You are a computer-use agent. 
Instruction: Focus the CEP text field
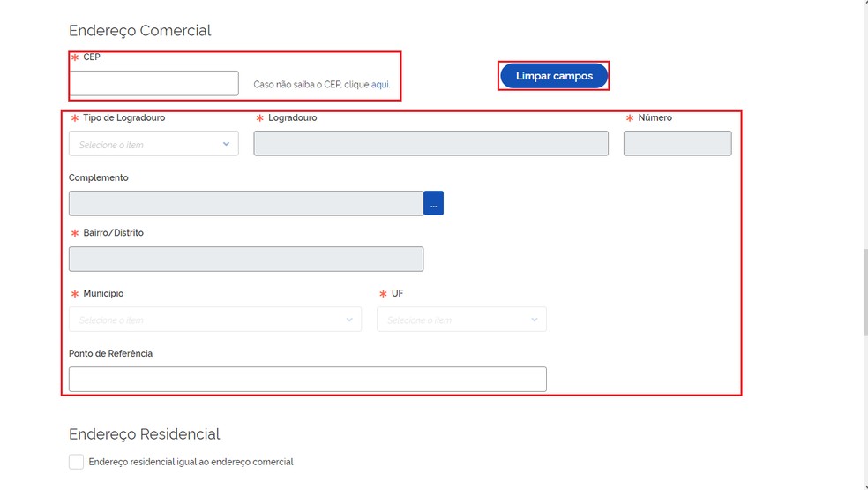click(153, 83)
